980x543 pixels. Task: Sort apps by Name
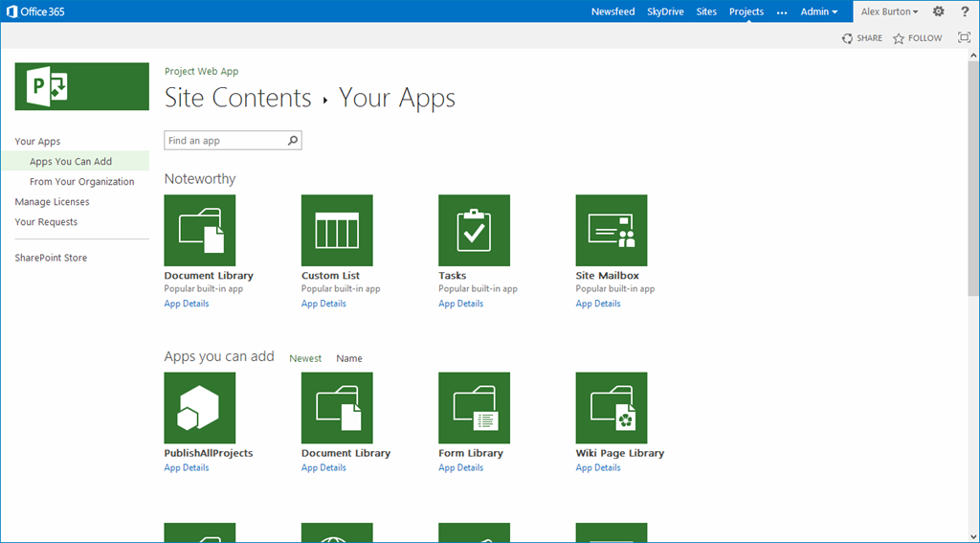point(348,358)
